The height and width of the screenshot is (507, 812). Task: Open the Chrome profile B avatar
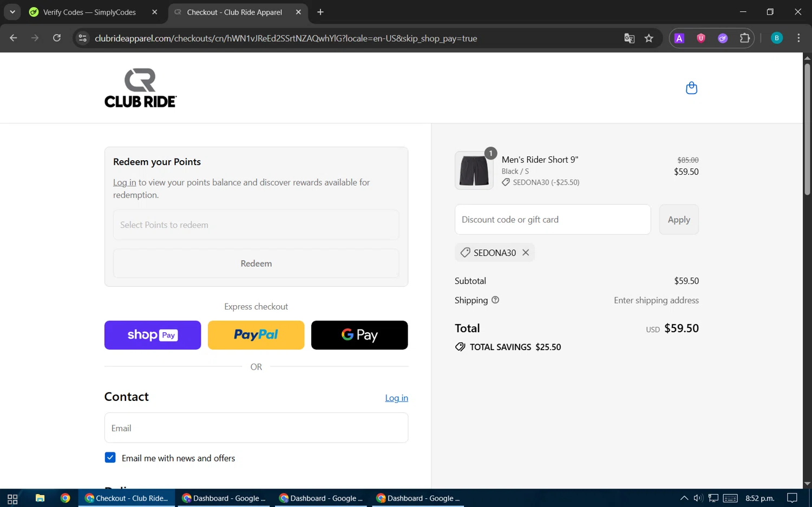[777, 38]
